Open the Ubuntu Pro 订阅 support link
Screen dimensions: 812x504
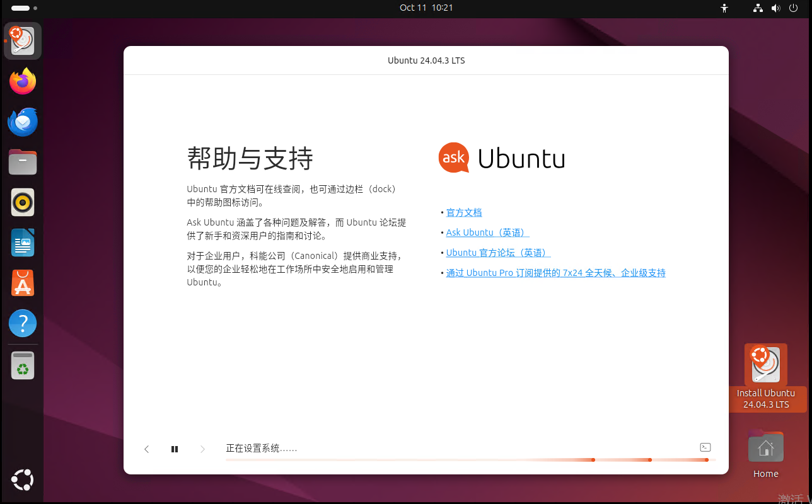coord(555,273)
